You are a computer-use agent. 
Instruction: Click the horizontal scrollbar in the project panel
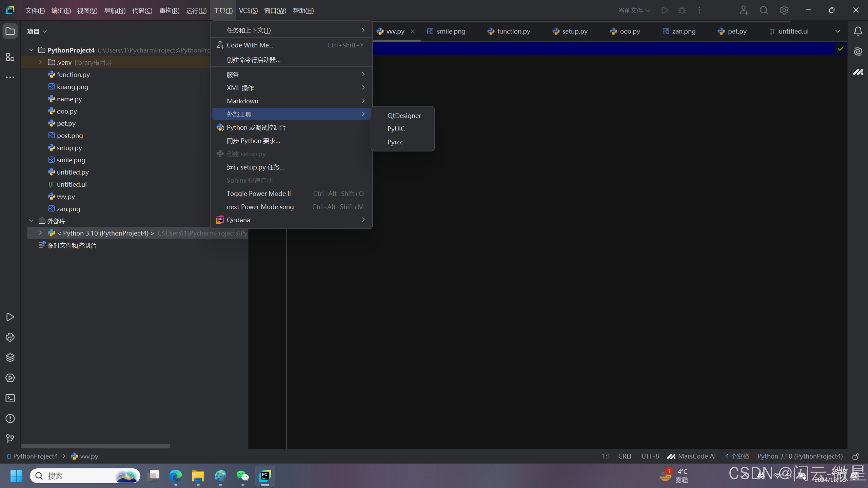(96, 446)
